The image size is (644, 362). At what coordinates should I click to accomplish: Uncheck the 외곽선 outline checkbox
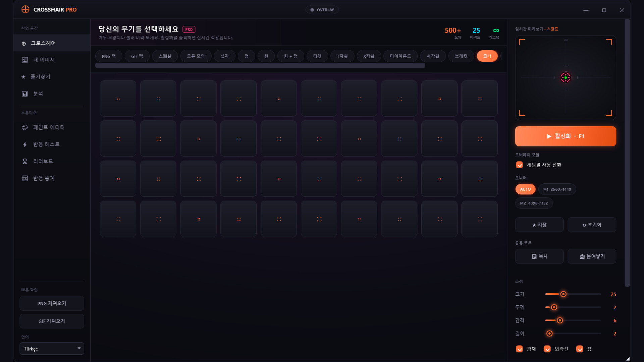click(x=547, y=349)
